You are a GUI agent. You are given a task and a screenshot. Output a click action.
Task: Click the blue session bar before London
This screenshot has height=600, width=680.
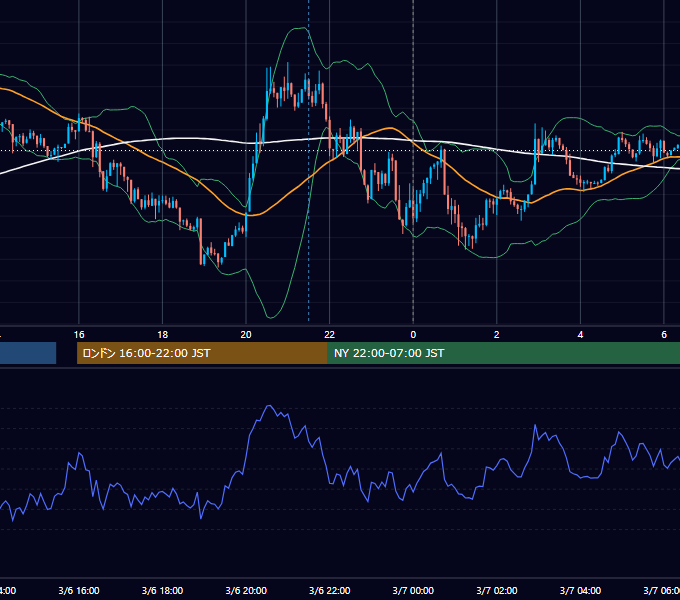click(x=28, y=353)
